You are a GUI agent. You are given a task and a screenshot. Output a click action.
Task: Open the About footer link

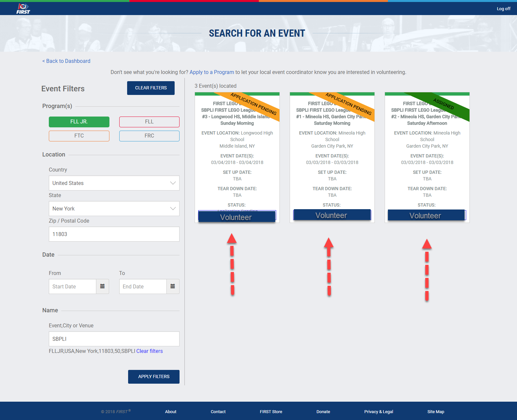pyautogui.click(x=171, y=412)
